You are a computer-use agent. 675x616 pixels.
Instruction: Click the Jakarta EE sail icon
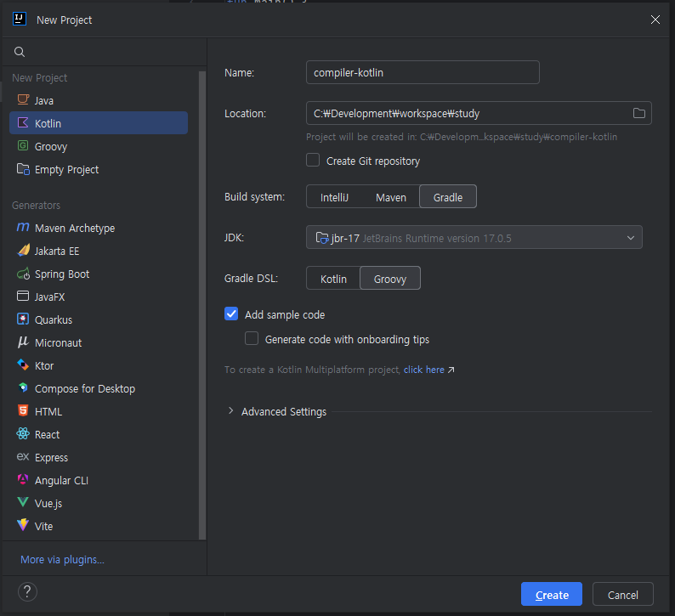(23, 251)
